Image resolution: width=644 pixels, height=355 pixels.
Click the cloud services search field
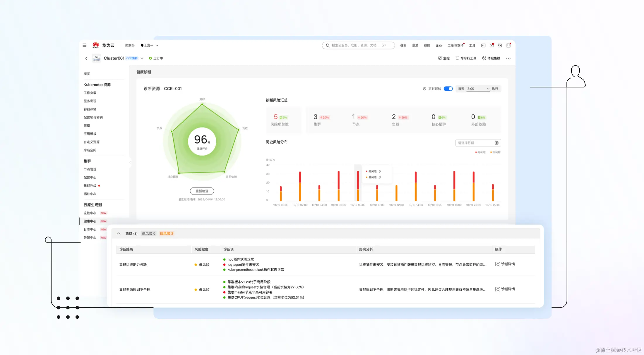[359, 45]
